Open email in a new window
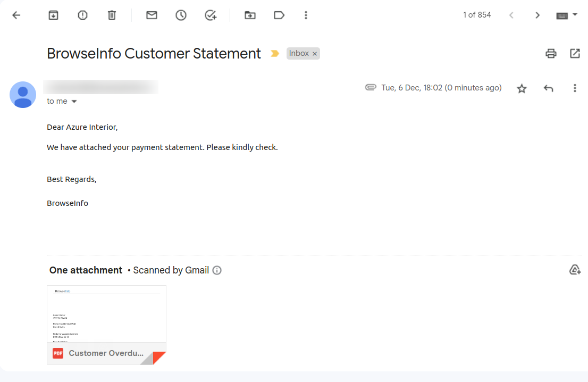588x382 pixels. 575,53
